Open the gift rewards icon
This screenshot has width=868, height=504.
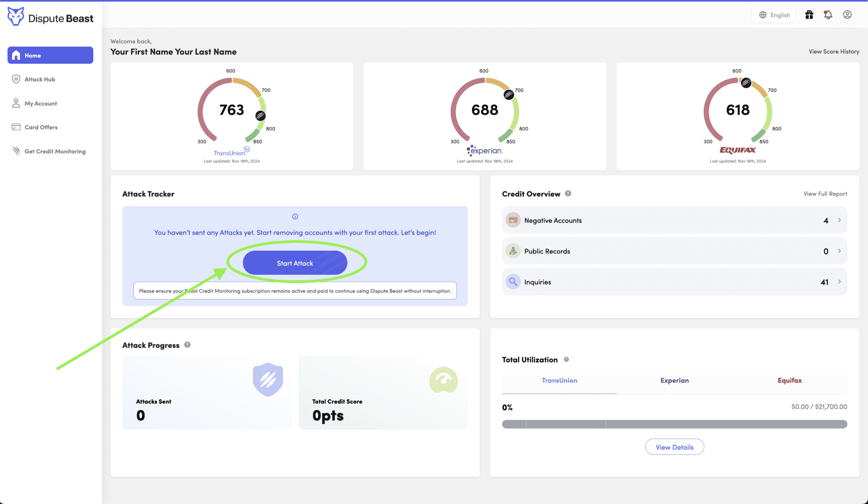coord(809,14)
